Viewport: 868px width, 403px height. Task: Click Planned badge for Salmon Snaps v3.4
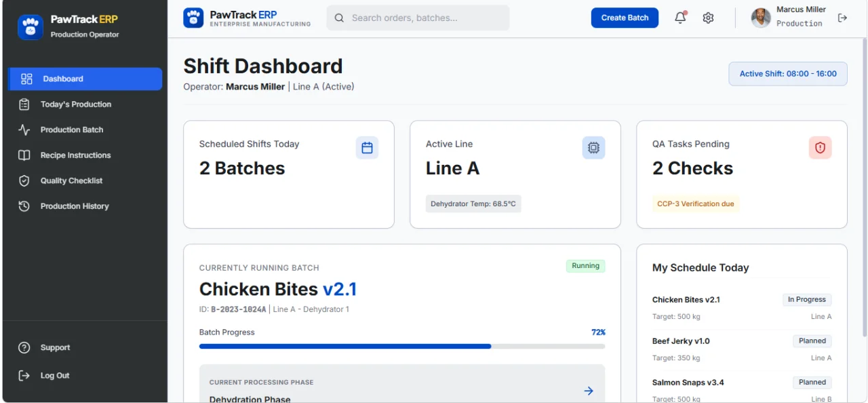pyautogui.click(x=812, y=382)
